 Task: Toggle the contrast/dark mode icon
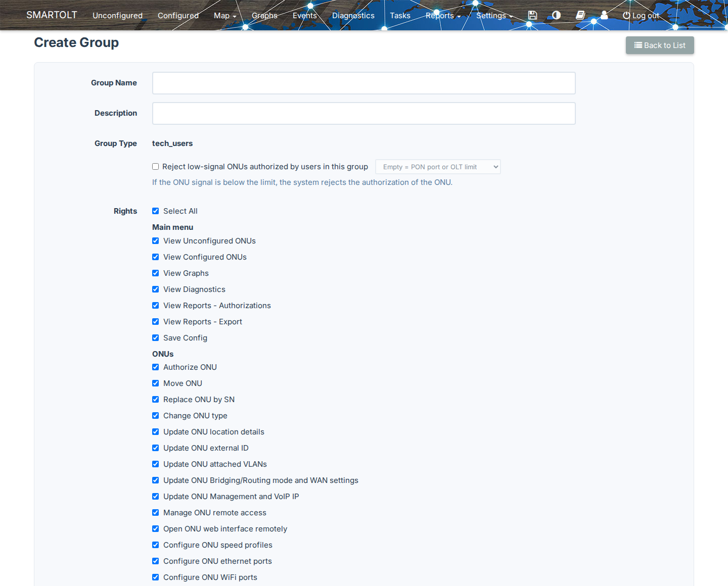pos(556,15)
